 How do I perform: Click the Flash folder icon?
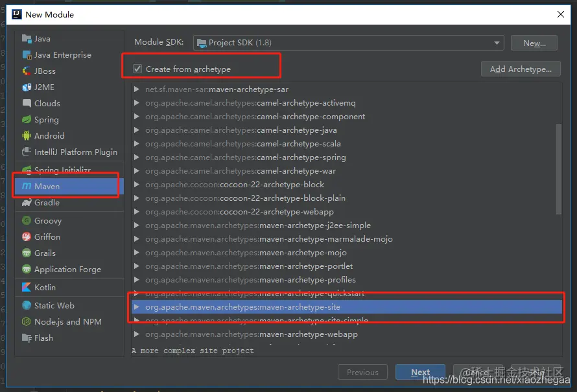tap(27, 338)
